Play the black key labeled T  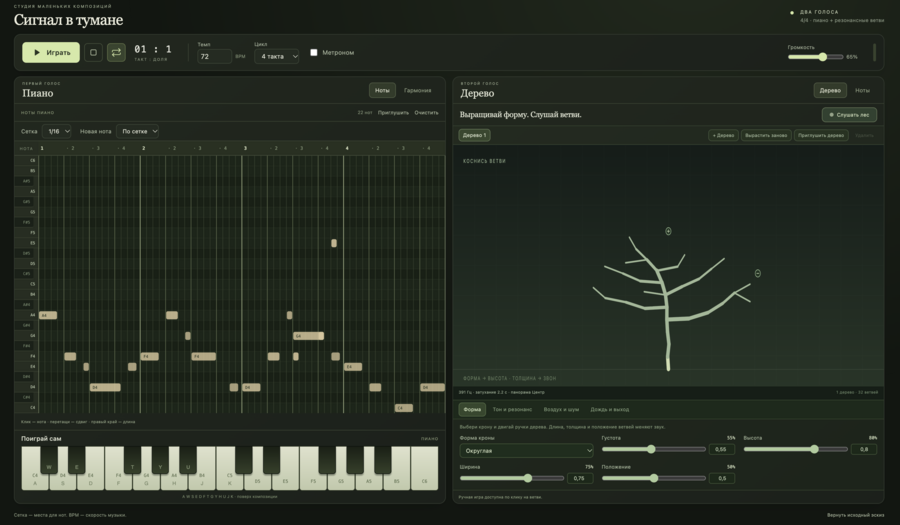coord(132,461)
